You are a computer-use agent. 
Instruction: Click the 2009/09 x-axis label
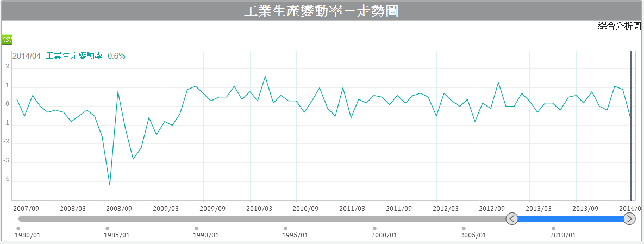tap(212, 208)
